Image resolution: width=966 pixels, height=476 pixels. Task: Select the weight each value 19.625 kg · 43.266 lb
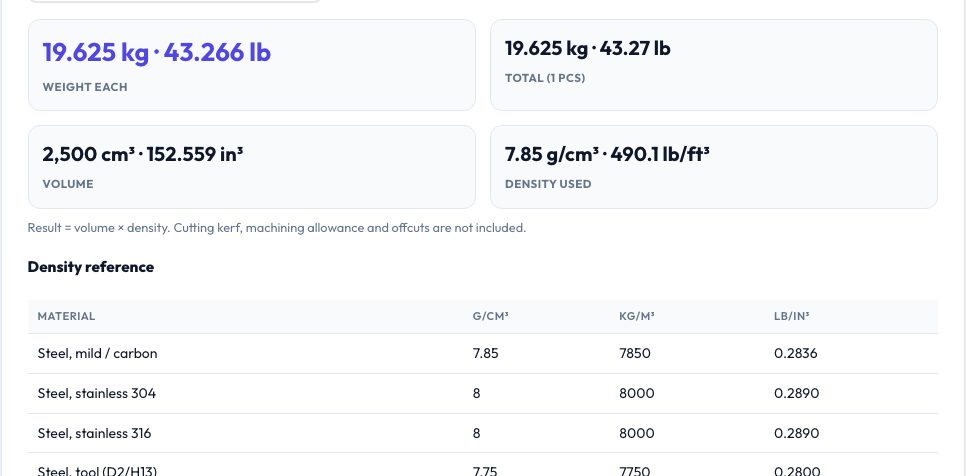[x=156, y=52]
